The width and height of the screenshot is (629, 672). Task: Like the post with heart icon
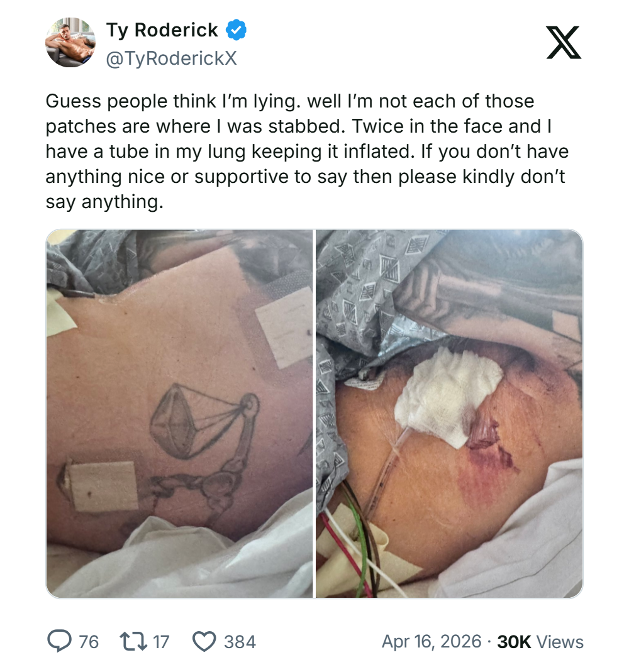pos(204,641)
